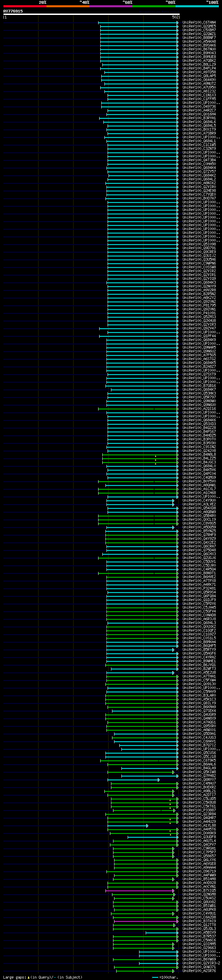
Task: Open hit UniRef100_C5XBM7
Action: click(x=199, y=30)
